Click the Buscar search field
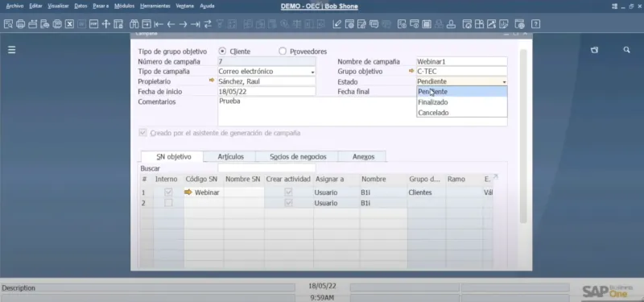This screenshot has width=644, height=302. [x=266, y=168]
